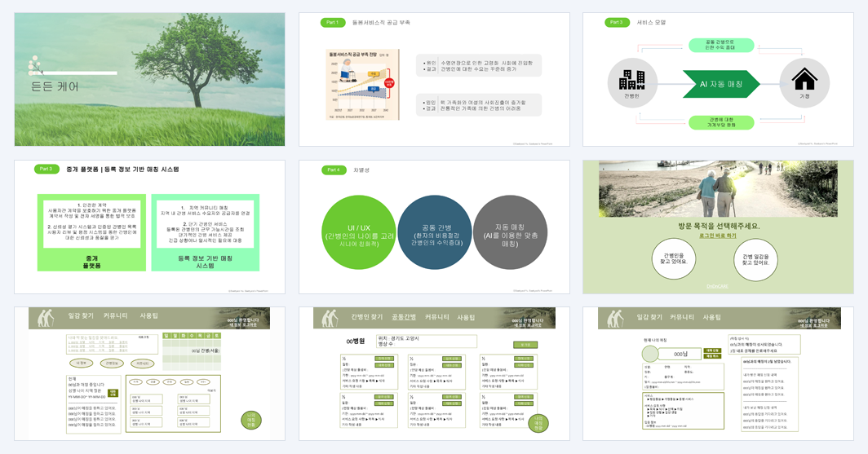
Task: Click the 공동 간병으로 인한 수익 증대 pill
Action: point(721,46)
